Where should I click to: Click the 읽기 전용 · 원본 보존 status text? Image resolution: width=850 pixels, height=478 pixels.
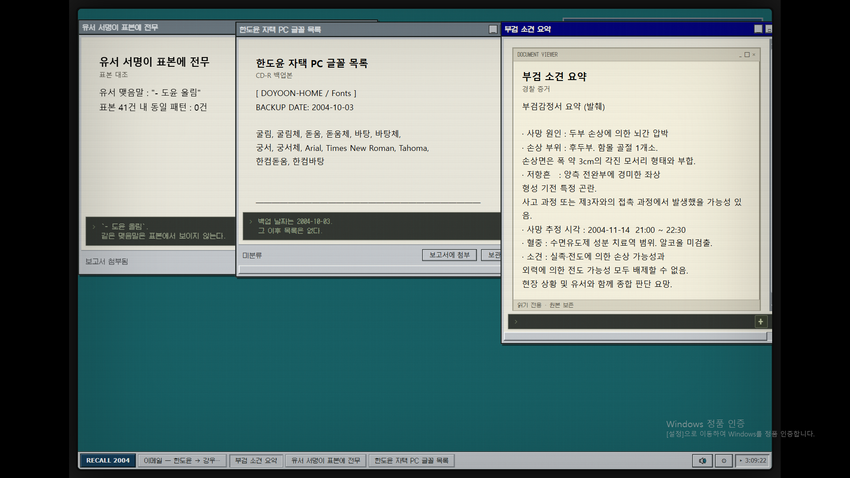545,305
